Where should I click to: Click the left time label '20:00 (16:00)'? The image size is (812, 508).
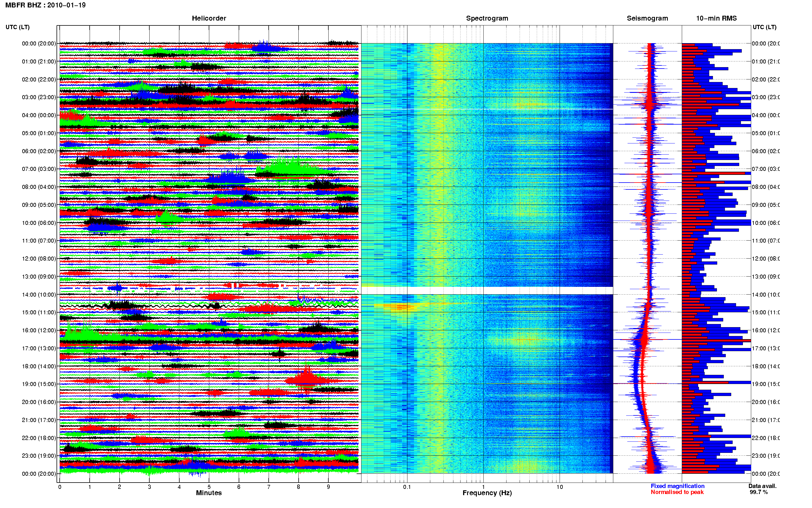point(39,402)
